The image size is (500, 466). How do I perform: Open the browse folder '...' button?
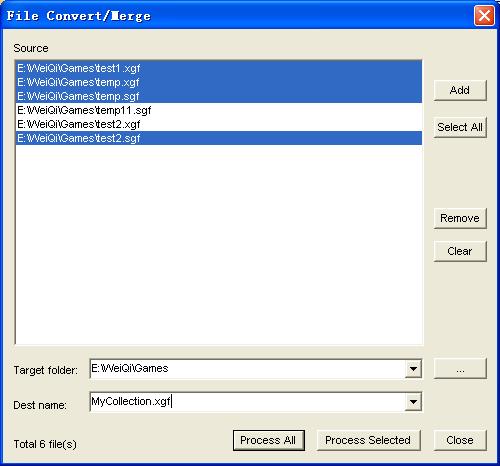(460, 368)
